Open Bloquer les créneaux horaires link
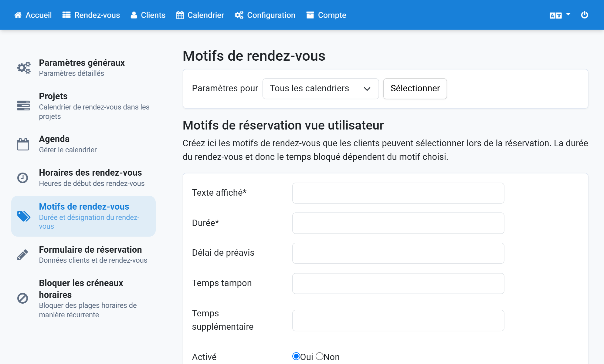 click(x=83, y=298)
